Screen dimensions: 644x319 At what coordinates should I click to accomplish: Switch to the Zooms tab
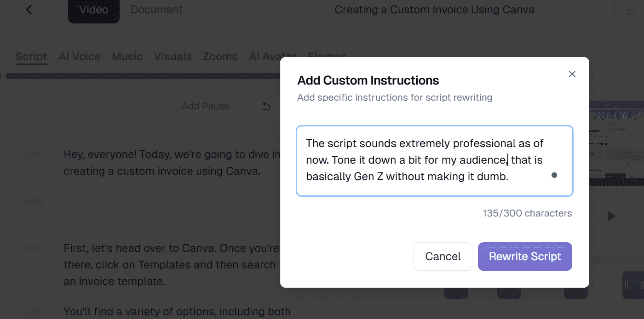pos(220,56)
